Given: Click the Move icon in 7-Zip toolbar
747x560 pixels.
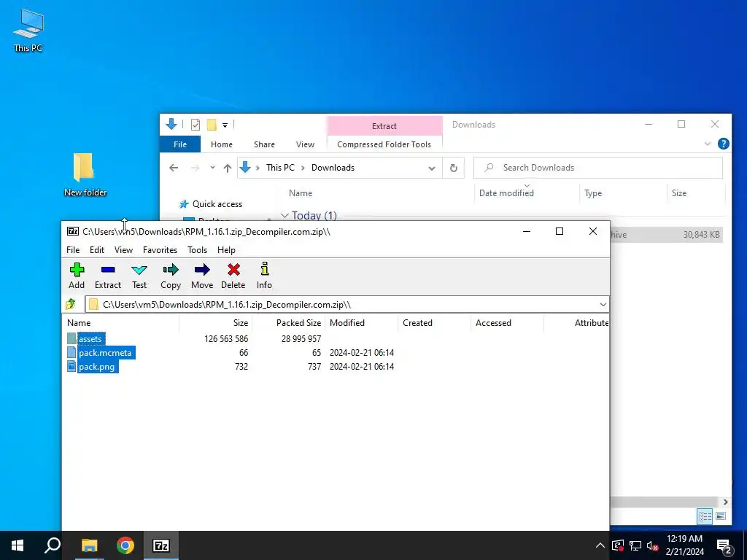Looking at the screenshot, I should [202, 276].
